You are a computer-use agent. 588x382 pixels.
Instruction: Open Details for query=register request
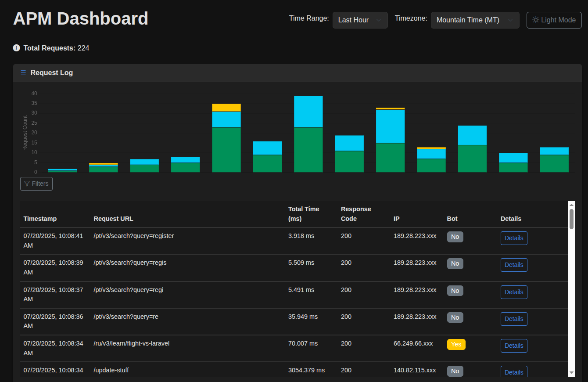[514, 238]
